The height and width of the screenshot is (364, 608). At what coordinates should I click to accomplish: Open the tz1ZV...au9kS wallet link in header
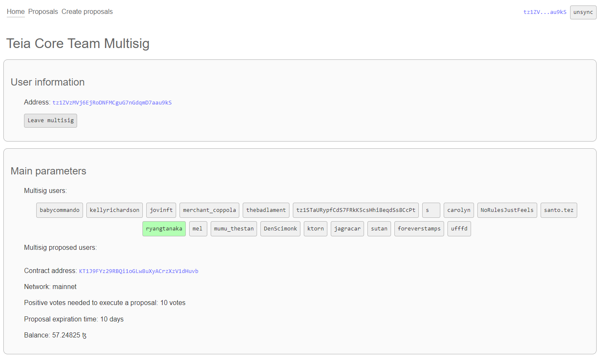click(x=545, y=12)
